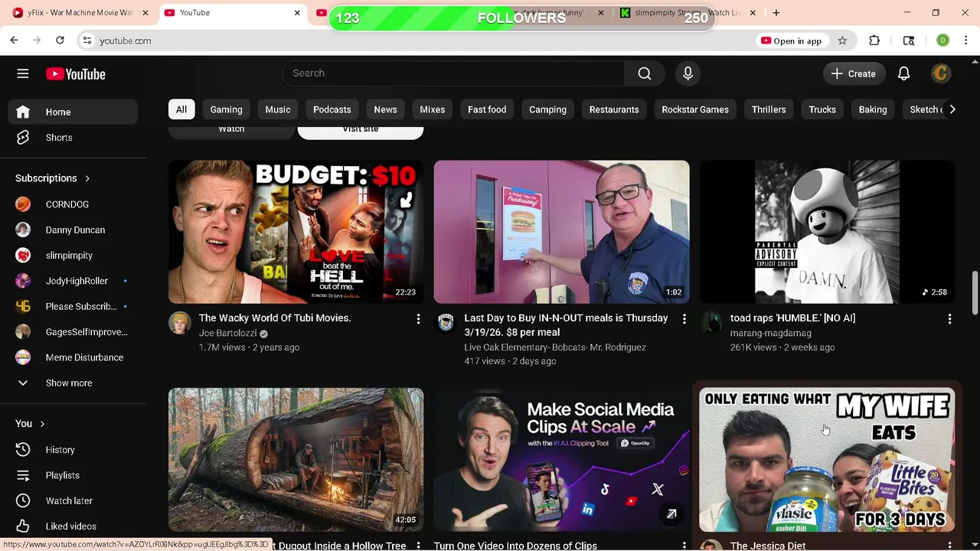Open options for IN-N-OUT meals video
This screenshot has width=980, height=551.
pyautogui.click(x=684, y=319)
